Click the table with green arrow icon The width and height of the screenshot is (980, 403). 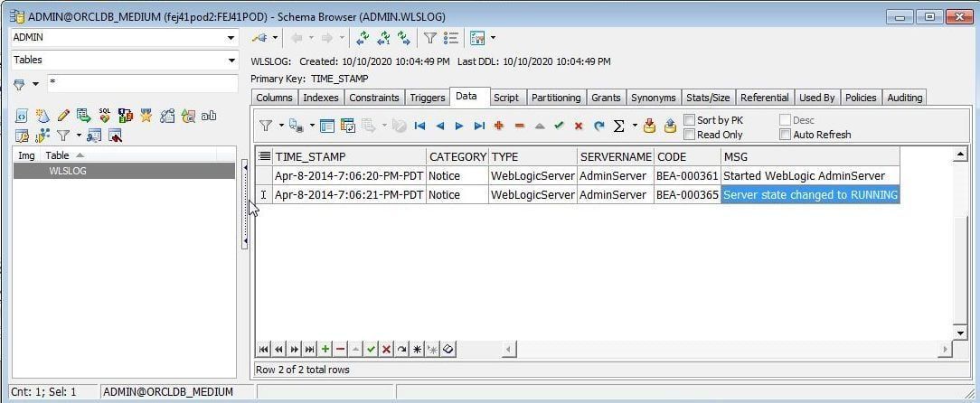point(84,115)
